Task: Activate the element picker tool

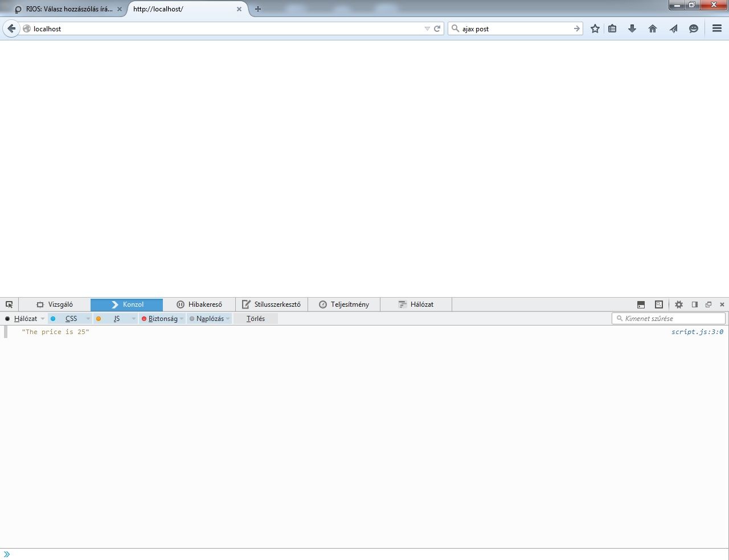Action: 9,304
